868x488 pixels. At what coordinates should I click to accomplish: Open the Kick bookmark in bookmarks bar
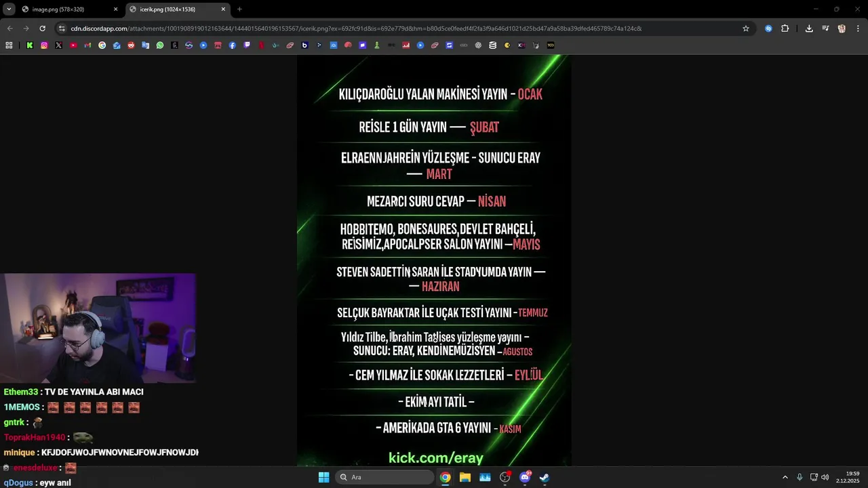(x=30, y=45)
